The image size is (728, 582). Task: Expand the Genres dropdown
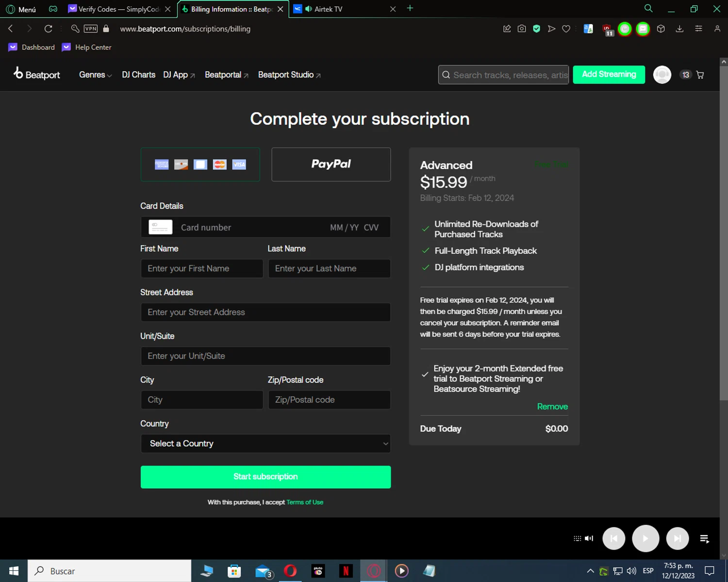(96, 75)
